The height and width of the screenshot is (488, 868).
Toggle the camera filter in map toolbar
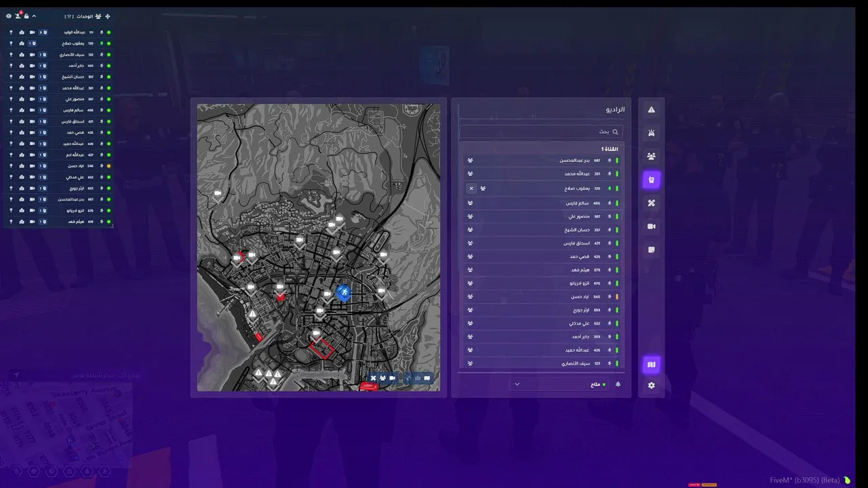point(392,378)
